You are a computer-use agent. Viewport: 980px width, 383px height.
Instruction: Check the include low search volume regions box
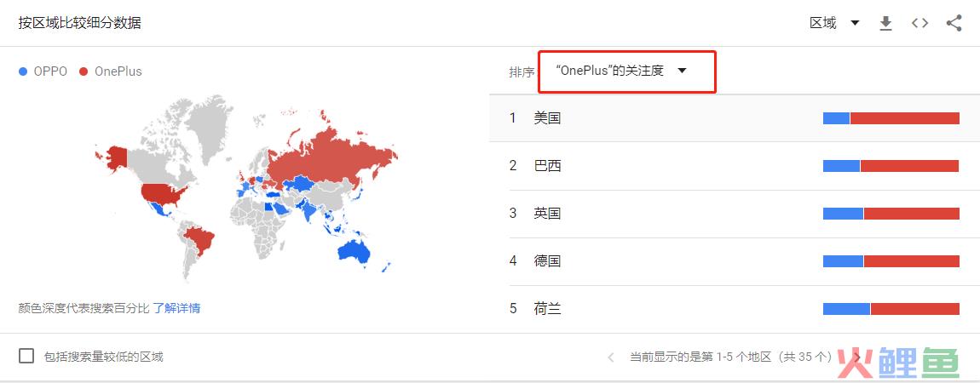(x=26, y=357)
